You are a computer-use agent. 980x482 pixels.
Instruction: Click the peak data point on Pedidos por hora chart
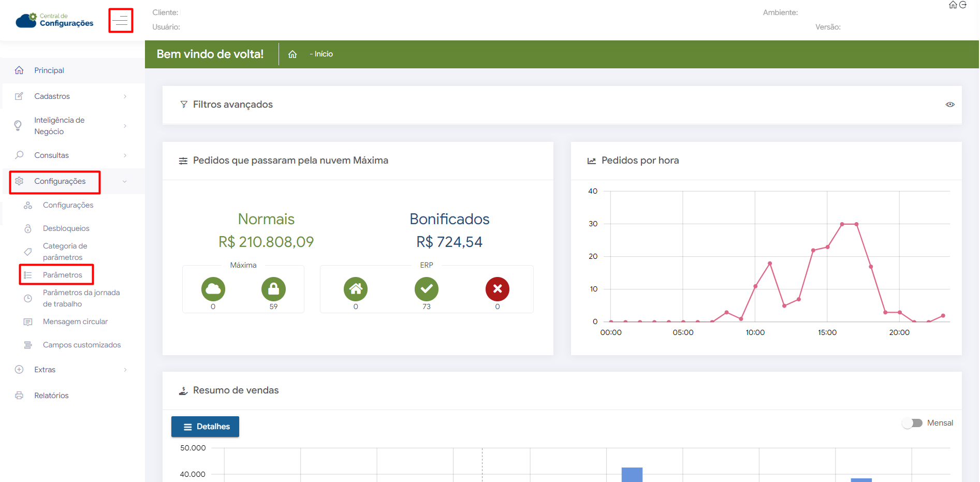pyautogui.click(x=842, y=224)
